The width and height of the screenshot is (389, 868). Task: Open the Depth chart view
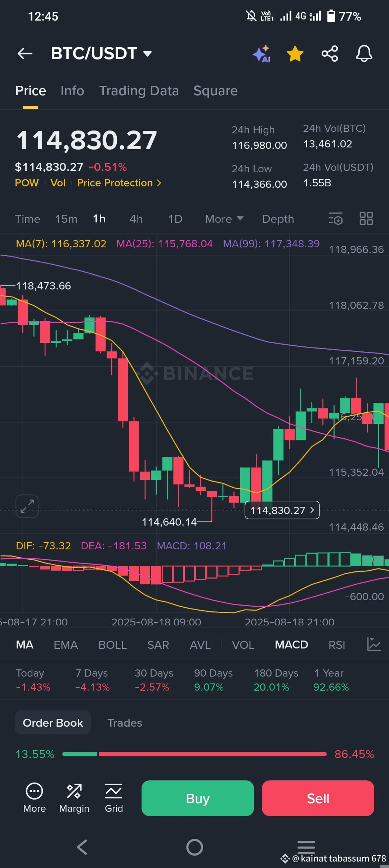[278, 219]
